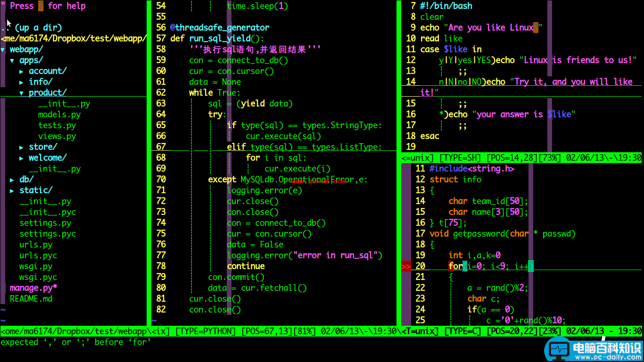Select the Dropbox/test/webapp/ path line in tree
Viewport: 644px width, 362px height.
tap(74, 39)
